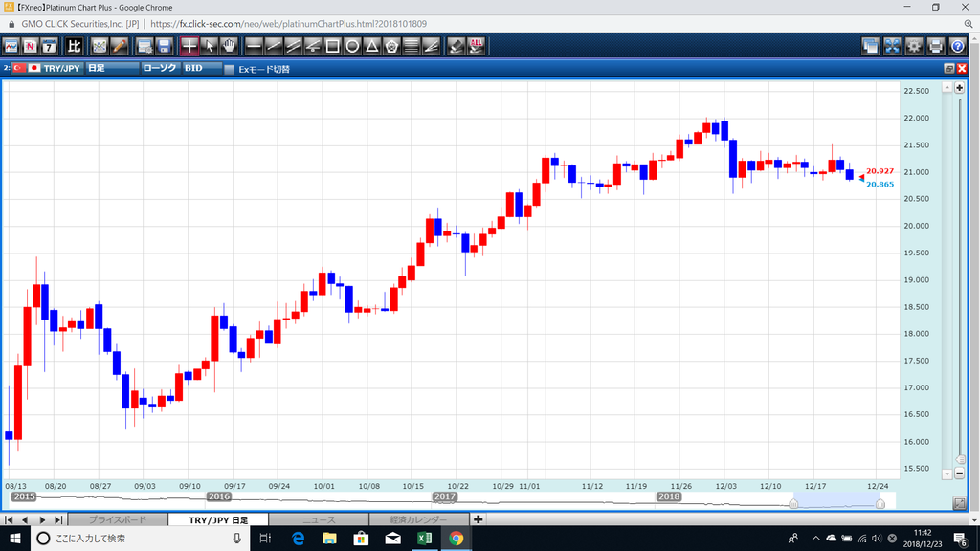The width and height of the screenshot is (980, 551).
Task: Open chart settings gear icon
Action: tap(914, 46)
